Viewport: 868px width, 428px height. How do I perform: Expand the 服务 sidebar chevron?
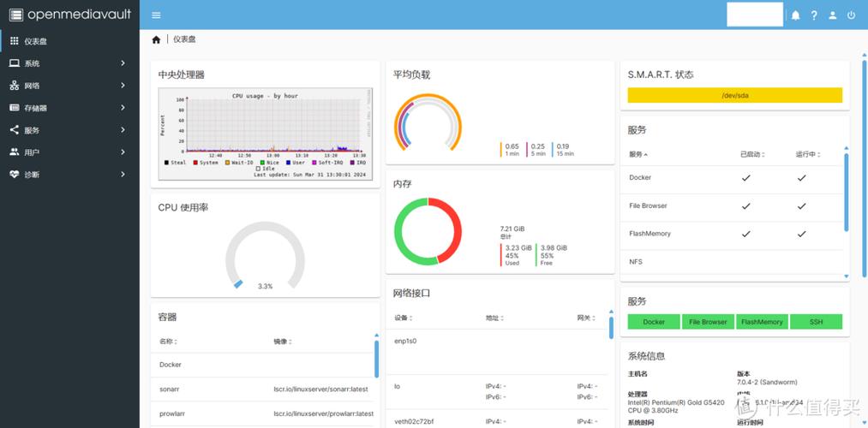point(123,130)
